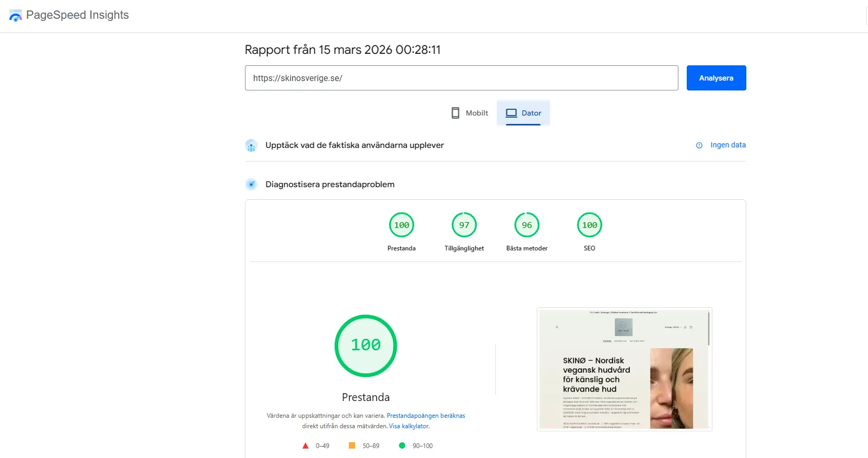Jump to the Prestanda score gauge 100
The height and width of the screenshot is (458, 868).
point(402,225)
